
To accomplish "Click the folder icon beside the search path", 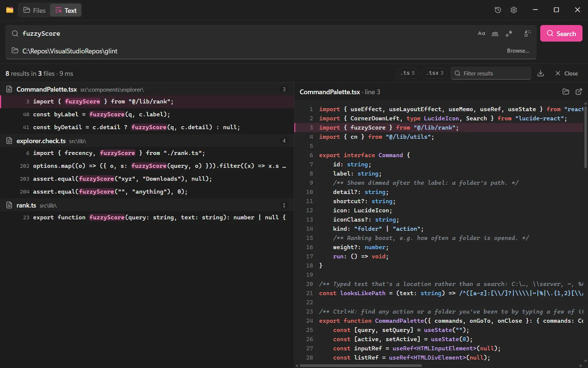I will point(15,50).
